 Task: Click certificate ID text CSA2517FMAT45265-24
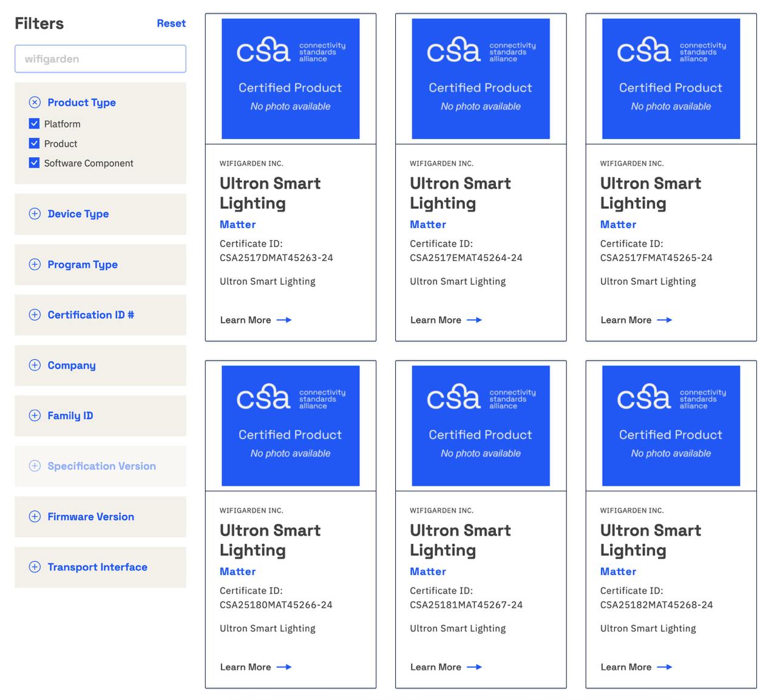click(x=656, y=257)
